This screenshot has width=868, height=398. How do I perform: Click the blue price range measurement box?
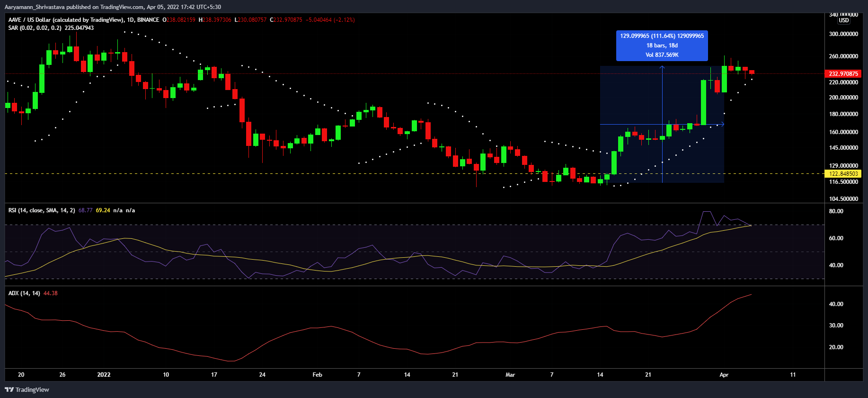[662, 45]
